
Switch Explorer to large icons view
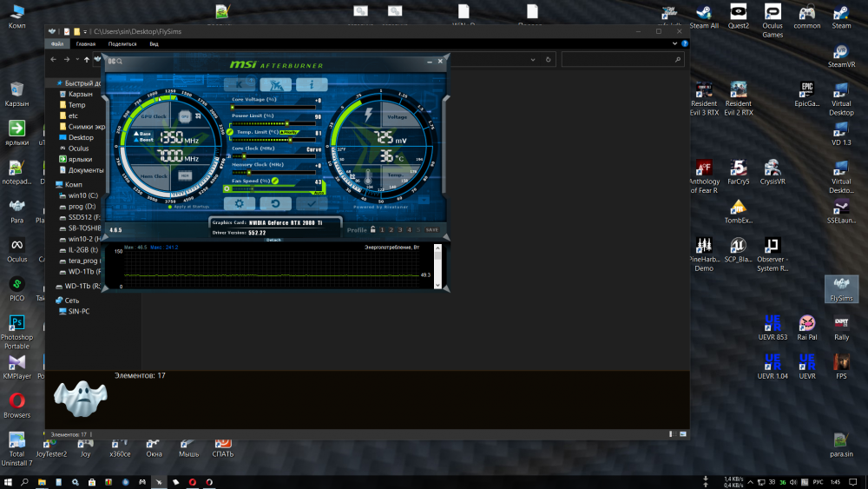point(683,434)
